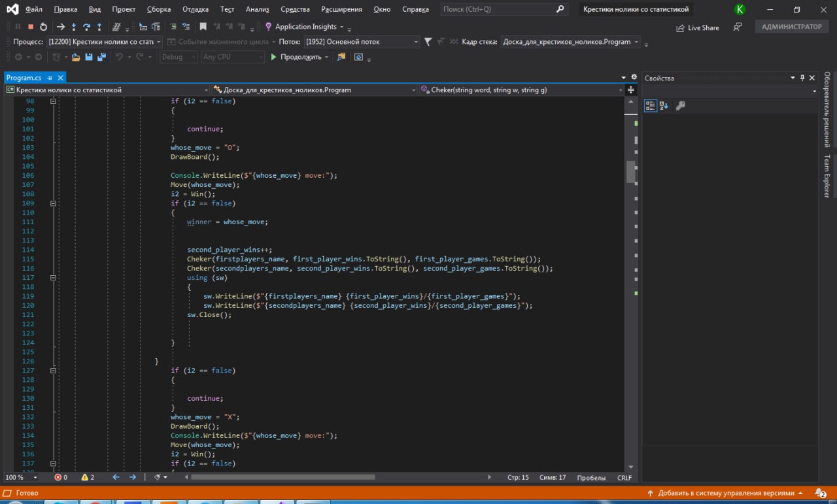
Task: Save the Program.cs file
Action: tap(89, 57)
